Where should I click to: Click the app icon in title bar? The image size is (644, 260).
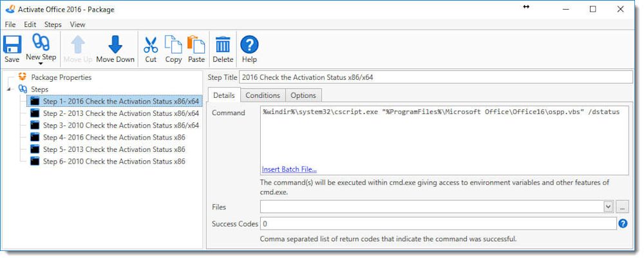[11, 9]
